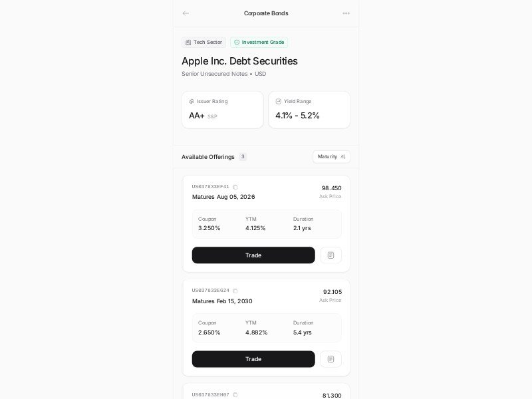This screenshot has height=399, width=532.
Task: Go back using the top-left arrow
Action: pyautogui.click(x=186, y=13)
